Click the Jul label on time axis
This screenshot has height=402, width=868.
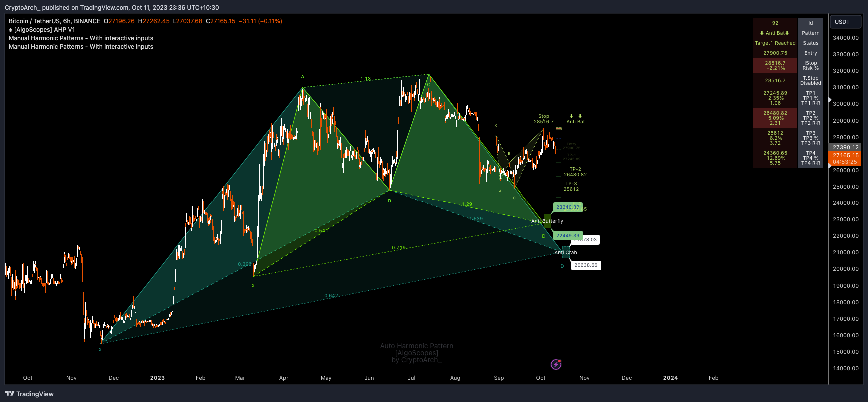412,378
